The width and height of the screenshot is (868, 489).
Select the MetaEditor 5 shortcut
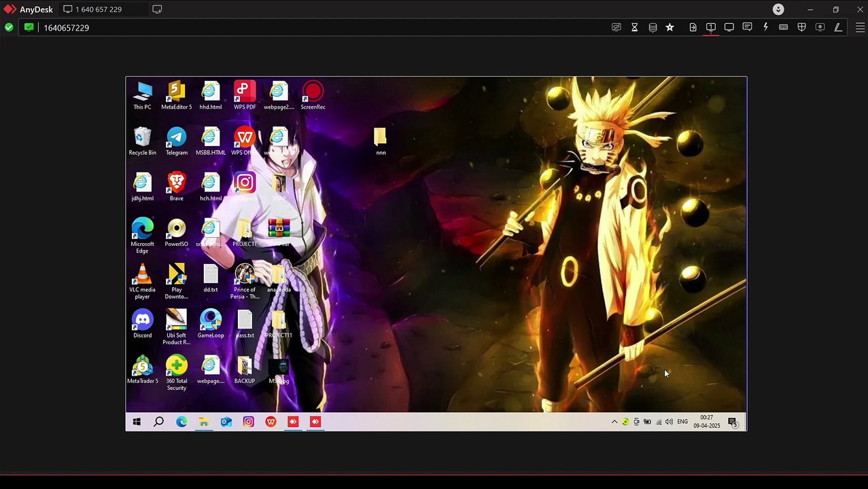coord(177,96)
